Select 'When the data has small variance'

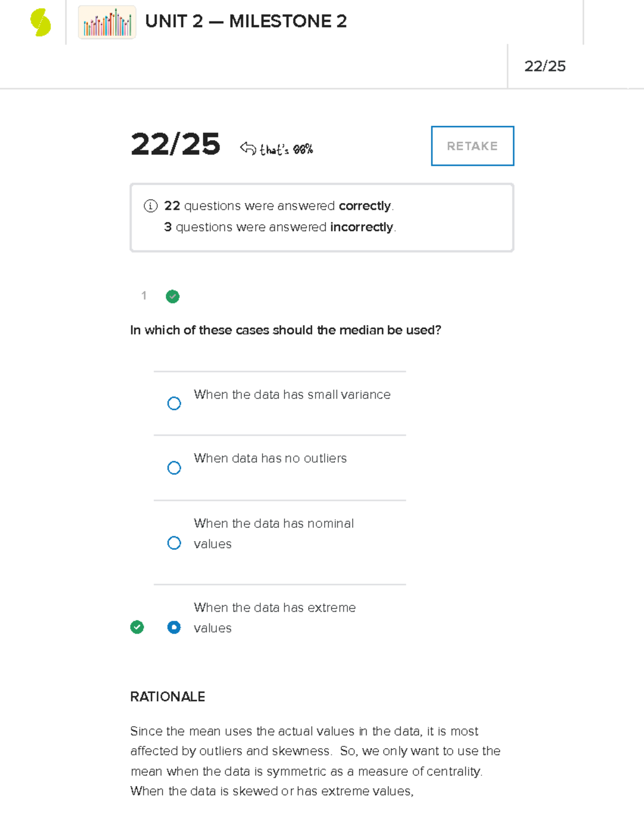pos(174,403)
